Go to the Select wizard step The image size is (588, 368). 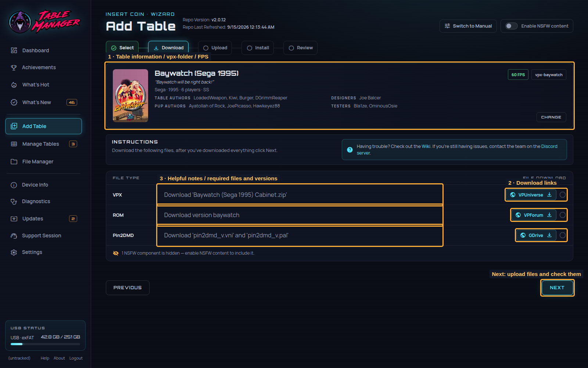click(x=122, y=48)
